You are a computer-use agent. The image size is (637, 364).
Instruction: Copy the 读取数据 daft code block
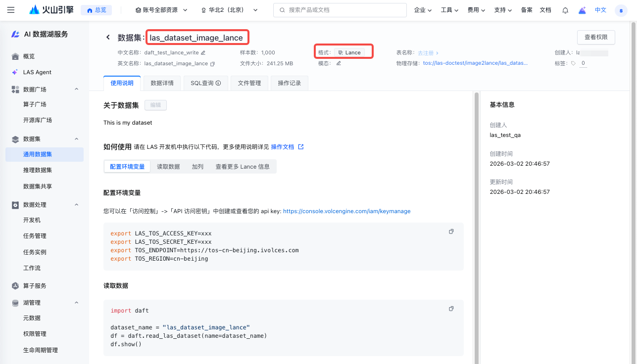[451, 309]
